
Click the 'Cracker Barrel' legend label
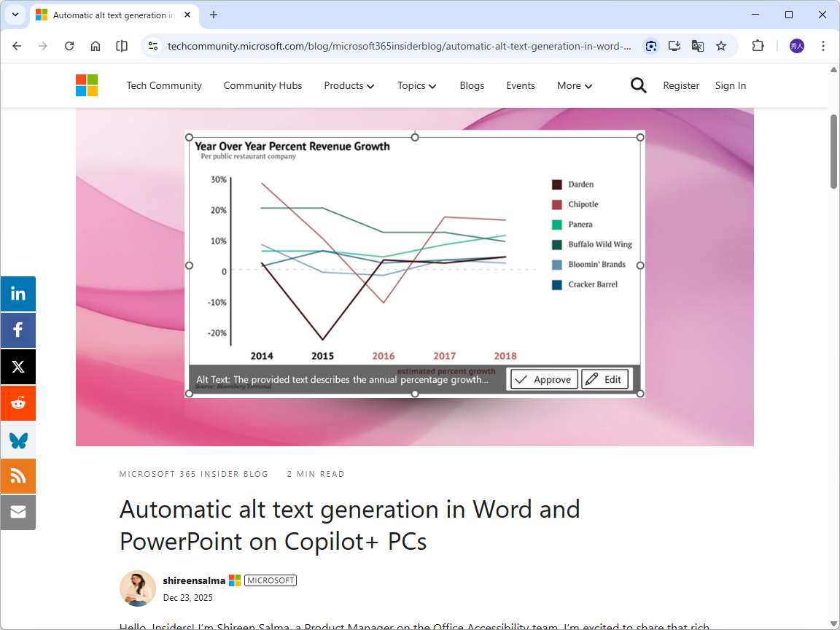(x=593, y=284)
